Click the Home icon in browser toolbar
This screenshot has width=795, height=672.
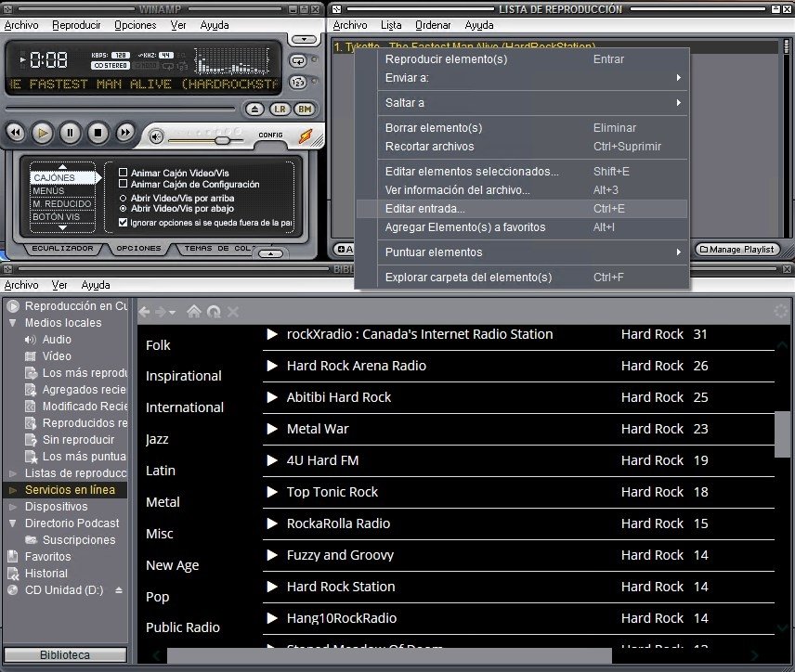click(194, 311)
